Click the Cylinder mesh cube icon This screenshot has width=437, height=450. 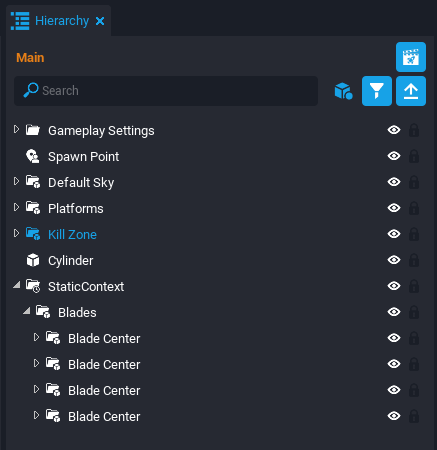(33, 260)
